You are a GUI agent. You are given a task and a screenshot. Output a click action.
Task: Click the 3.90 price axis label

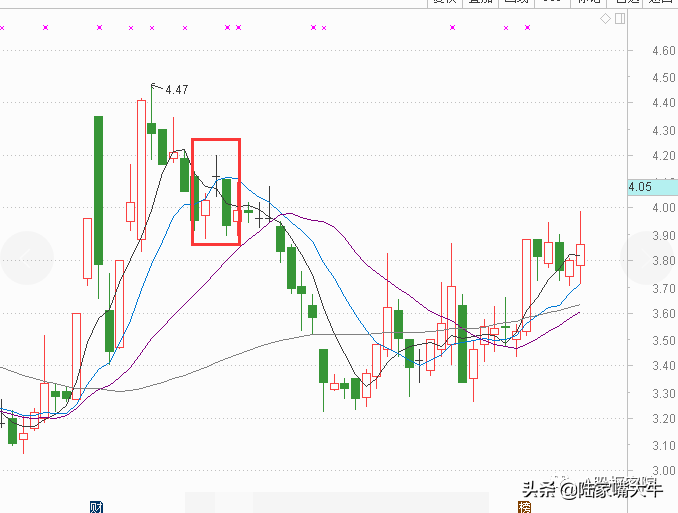pyautogui.click(x=663, y=236)
